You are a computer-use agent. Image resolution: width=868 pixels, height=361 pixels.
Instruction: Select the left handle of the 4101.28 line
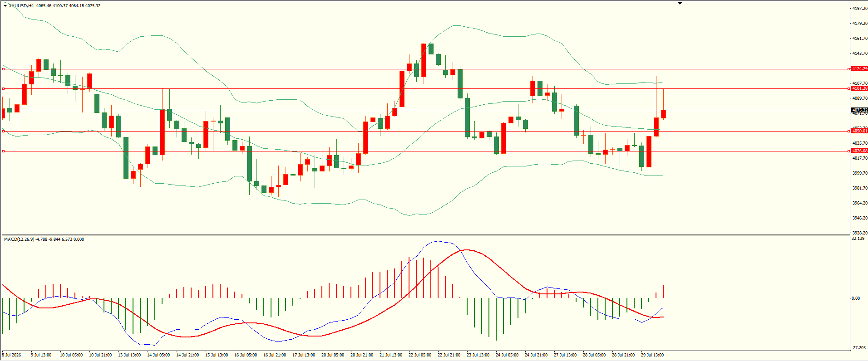(4, 88)
